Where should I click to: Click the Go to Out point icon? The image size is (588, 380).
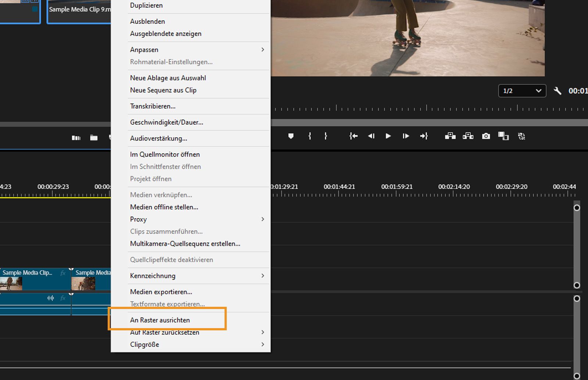pos(424,136)
